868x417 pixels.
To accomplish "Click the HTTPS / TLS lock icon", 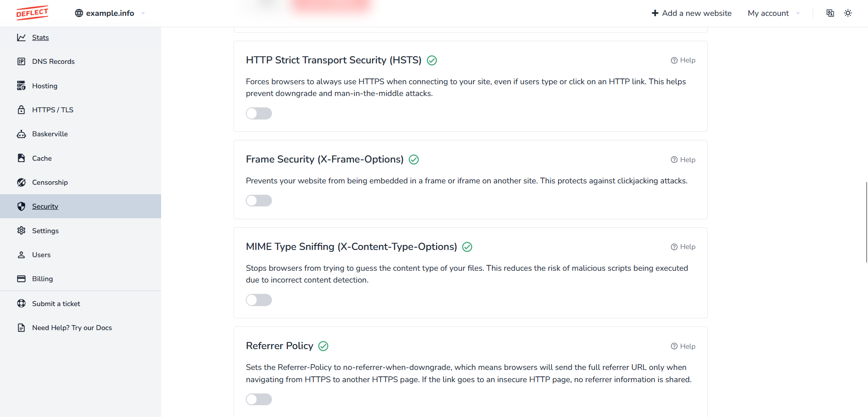I will click(x=21, y=110).
